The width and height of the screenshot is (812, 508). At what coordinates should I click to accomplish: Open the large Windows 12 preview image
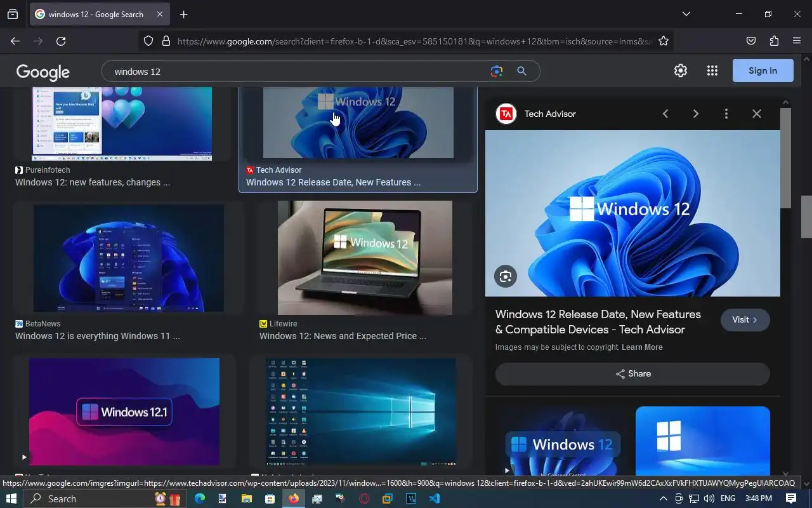tap(632, 213)
